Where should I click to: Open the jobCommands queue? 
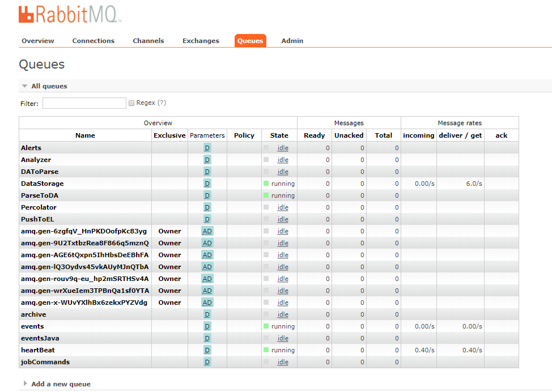45,362
